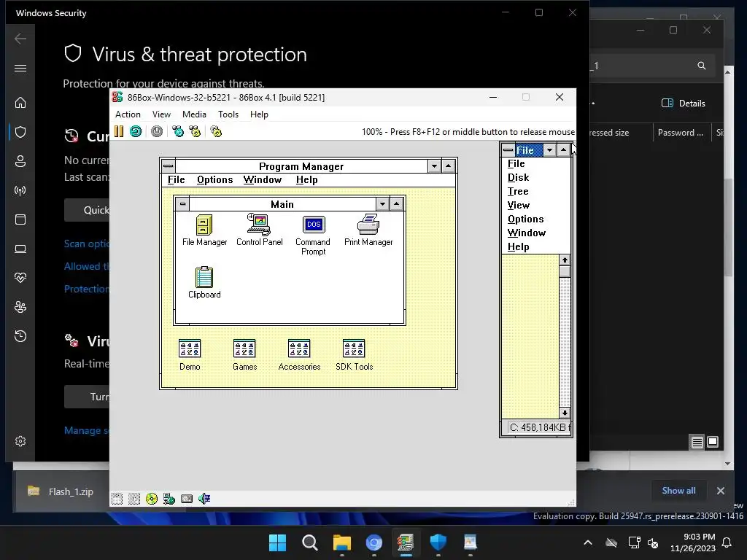Click the network status bar icon
Viewport: 747px width, 560px height.
click(x=169, y=499)
